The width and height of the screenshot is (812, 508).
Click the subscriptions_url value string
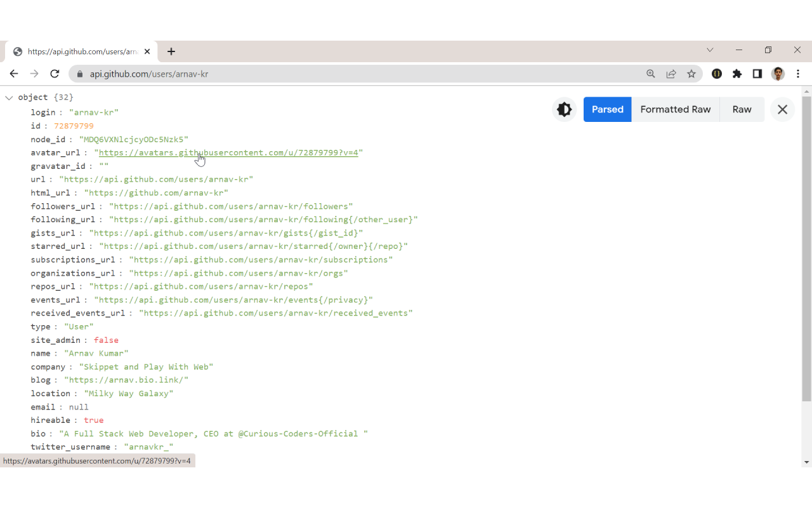pyautogui.click(x=261, y=260)
